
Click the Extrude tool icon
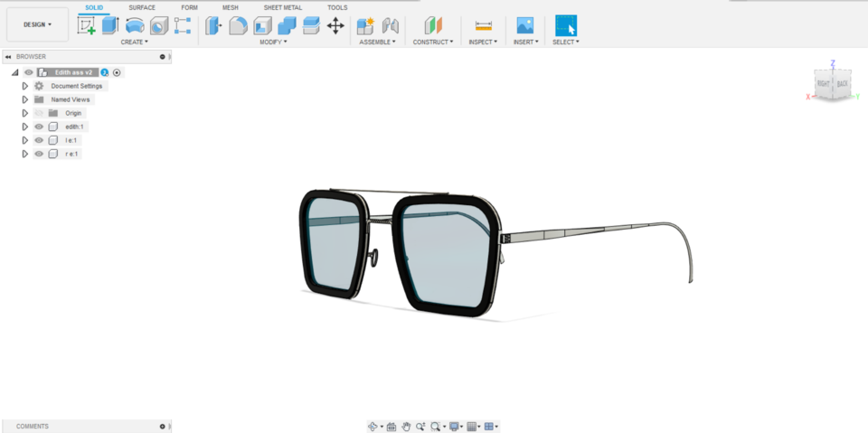pyautogui.click(x=110, y=26)
